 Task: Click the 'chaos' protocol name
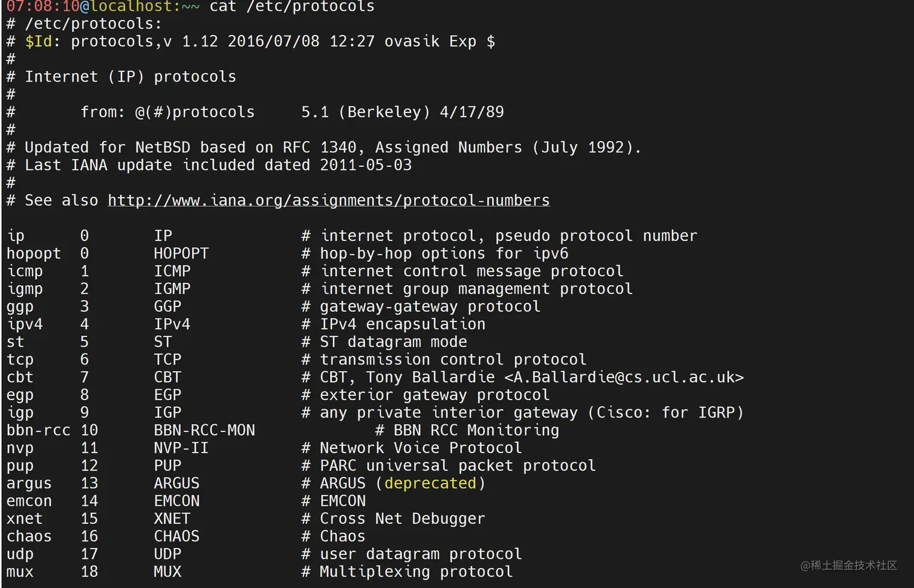point(29,537)
